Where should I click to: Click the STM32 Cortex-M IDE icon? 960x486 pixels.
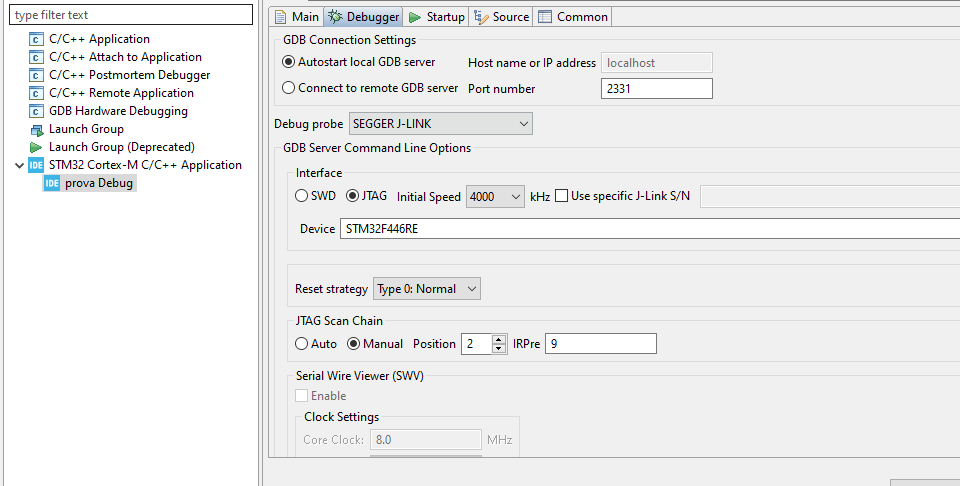(36, 165)
